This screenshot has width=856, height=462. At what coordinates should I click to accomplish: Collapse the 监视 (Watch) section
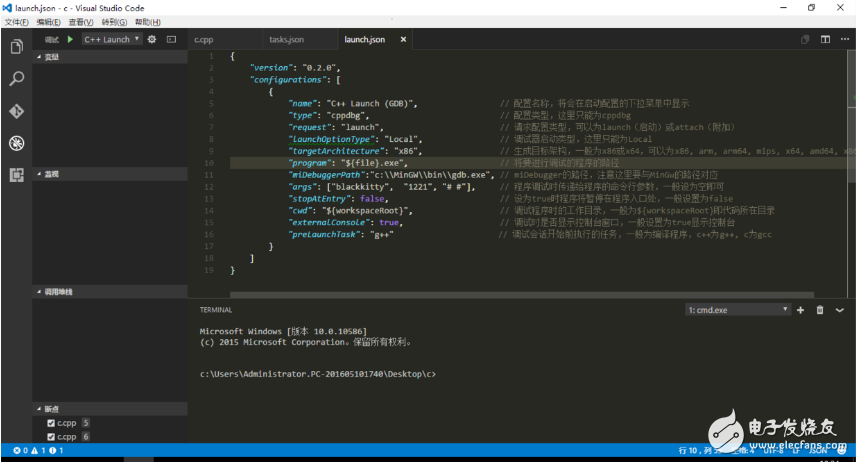coord(110,174)
